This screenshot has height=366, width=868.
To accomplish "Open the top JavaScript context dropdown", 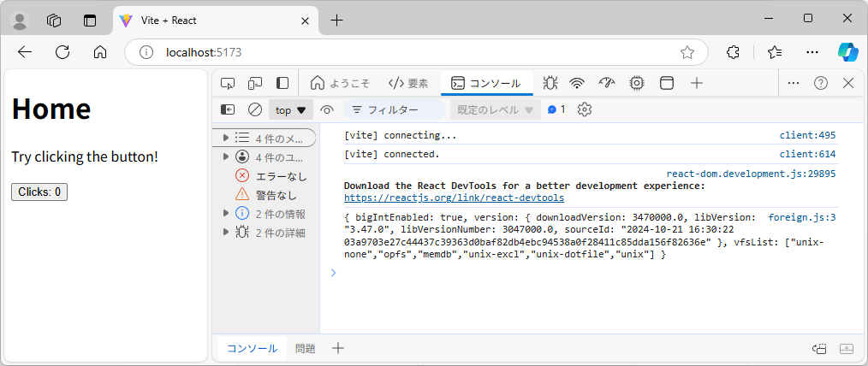I will click(291, 109).
